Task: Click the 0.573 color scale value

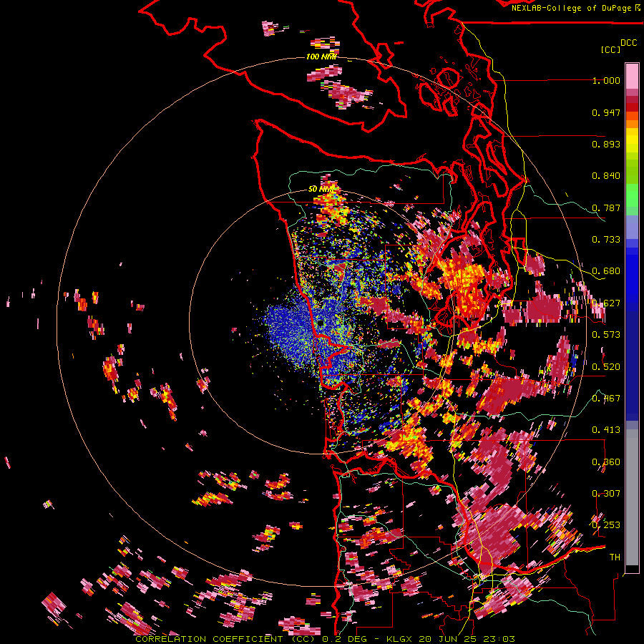Action: (606, 335)
